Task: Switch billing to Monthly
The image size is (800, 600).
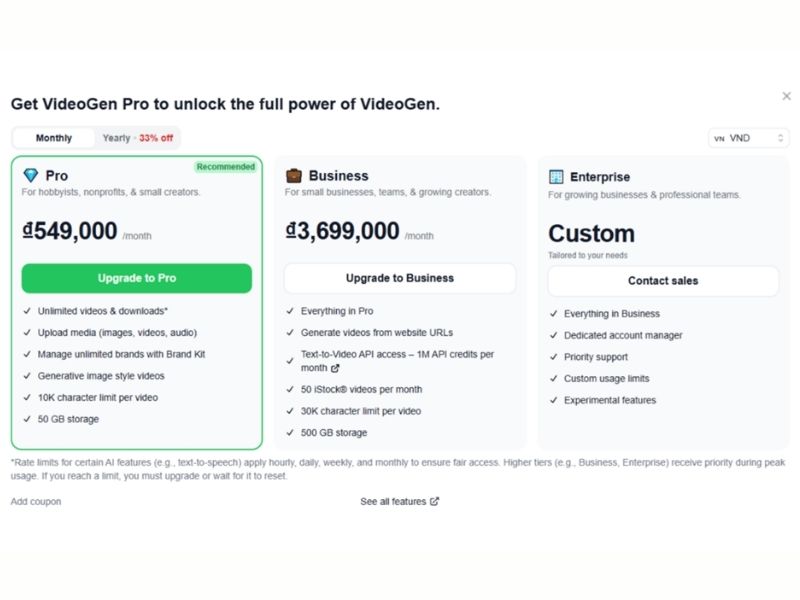Action: coord(54,138)
